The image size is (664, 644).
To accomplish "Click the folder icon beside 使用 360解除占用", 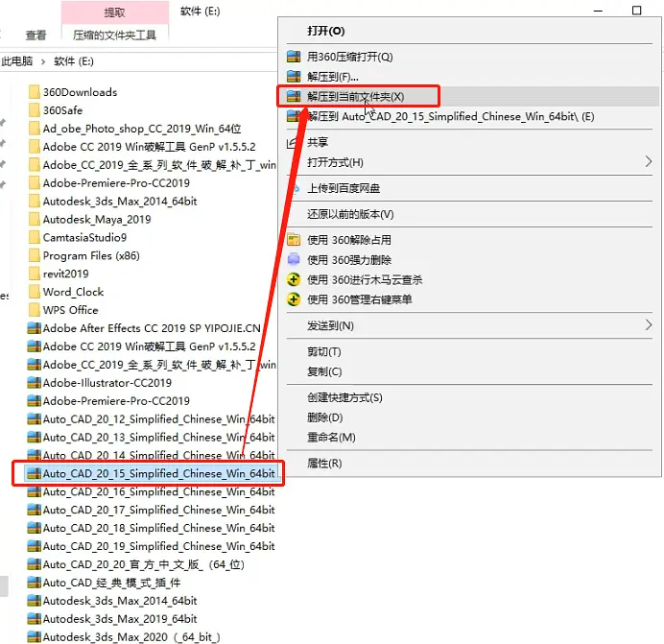I will coord(294,240).
